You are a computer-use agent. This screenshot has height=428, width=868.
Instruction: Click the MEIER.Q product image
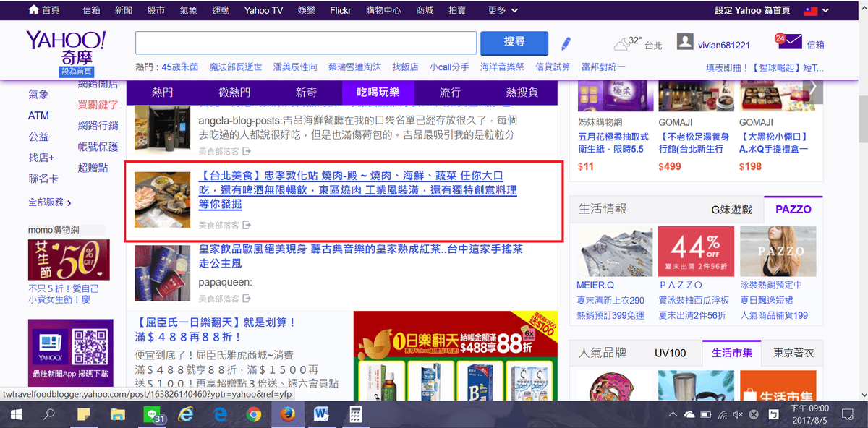tap(614, 252)
